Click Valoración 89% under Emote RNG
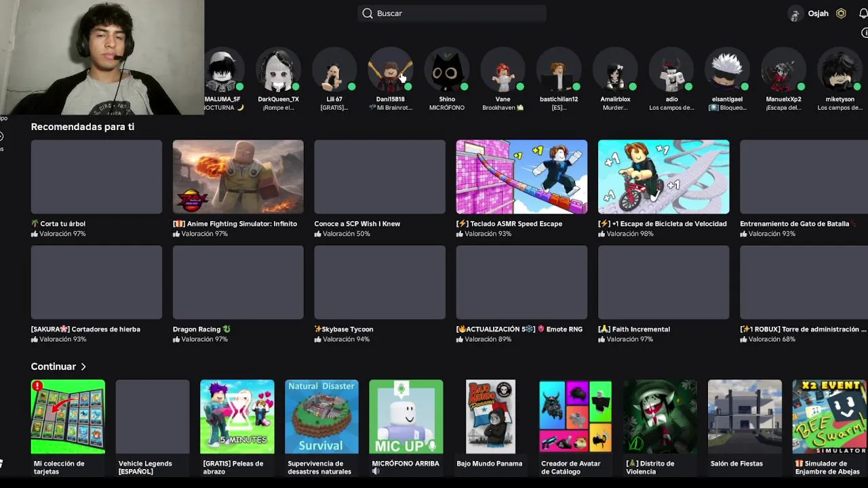Image resolution: width=868 pixels, height=488 pixels. click(x=484, y=340)
